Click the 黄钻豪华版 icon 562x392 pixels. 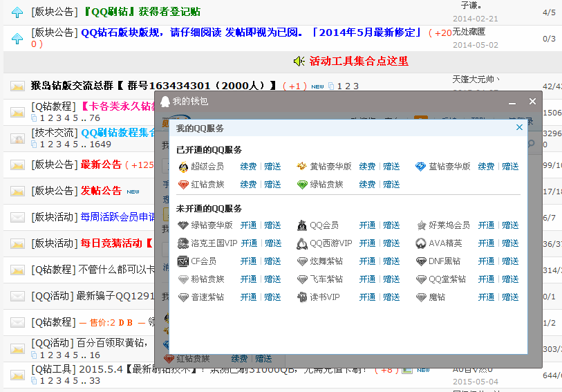point(302,166)
